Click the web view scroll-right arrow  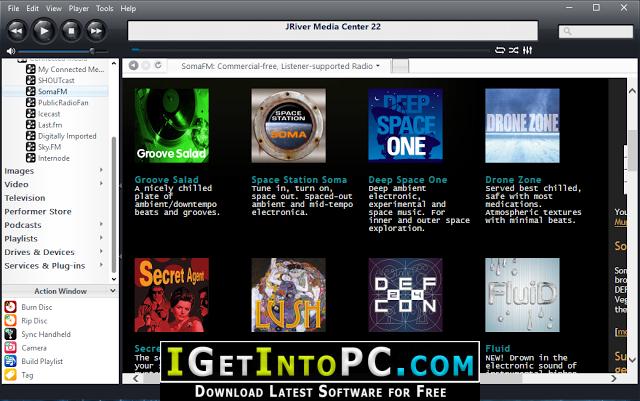(x=613, y=379)
